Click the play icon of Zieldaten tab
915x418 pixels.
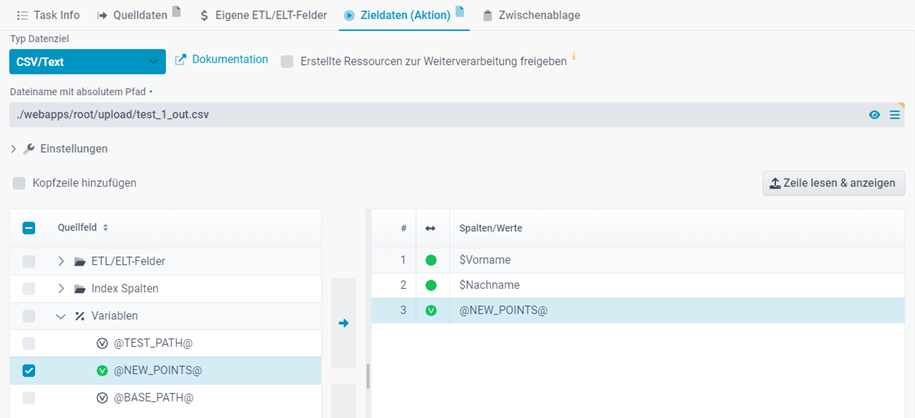[349, 16]
